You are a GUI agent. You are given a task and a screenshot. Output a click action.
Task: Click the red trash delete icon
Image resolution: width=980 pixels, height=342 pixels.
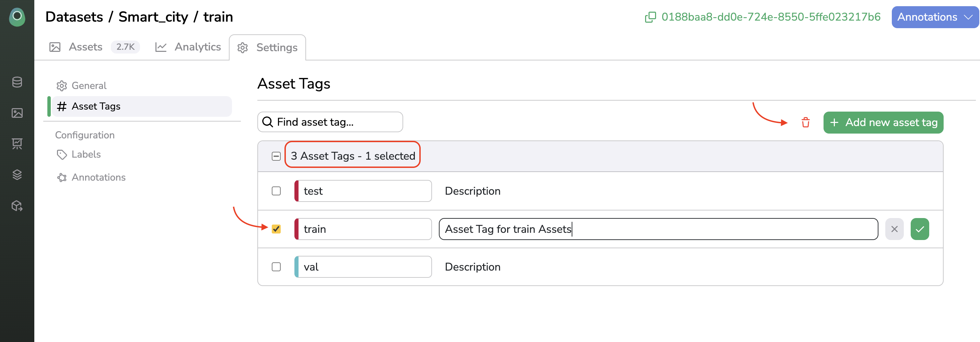[x=805, y=123]
